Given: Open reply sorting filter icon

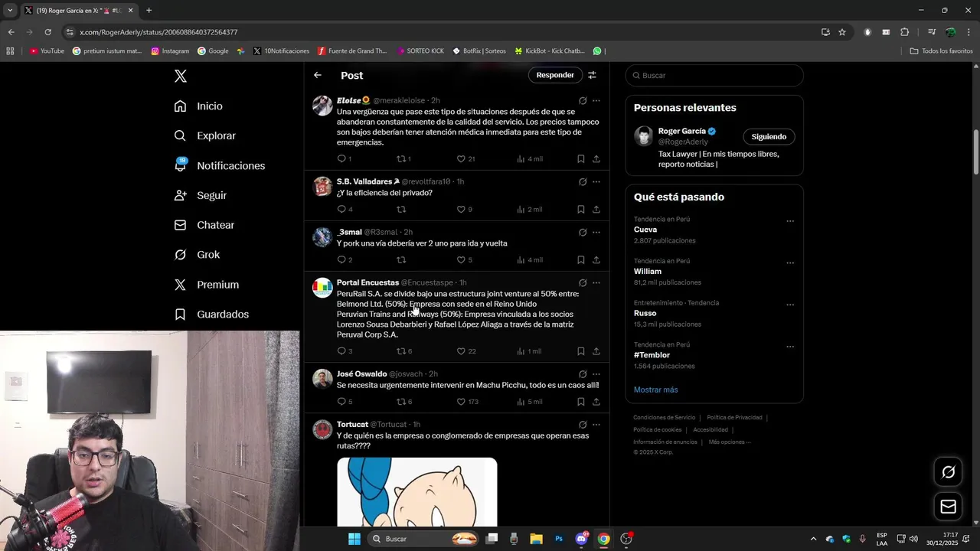Looking at the screenshot, I should click(x=592, y=75).
